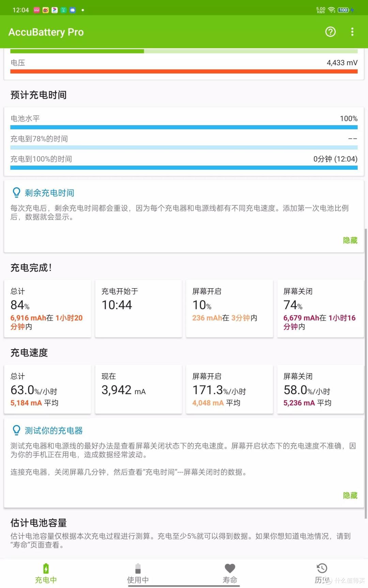Tap the orange 电压 voltage bar

point(184,71)
